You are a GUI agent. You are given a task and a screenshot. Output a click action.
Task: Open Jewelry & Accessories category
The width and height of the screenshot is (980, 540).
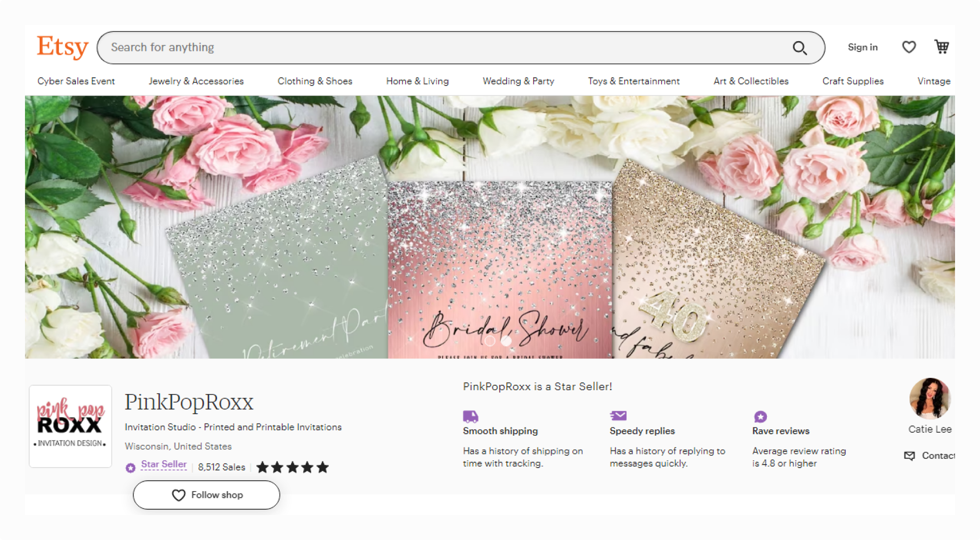click(196, 81)
